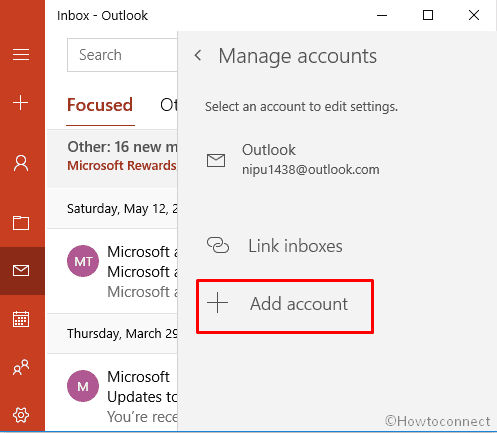Open the People icon in sidebar
The height and width of the screenshot is (433, 497).
[21, 367]
